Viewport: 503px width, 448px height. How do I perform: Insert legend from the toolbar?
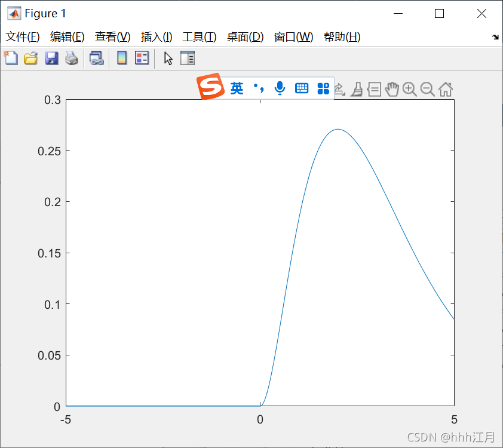tap(142, 59)
